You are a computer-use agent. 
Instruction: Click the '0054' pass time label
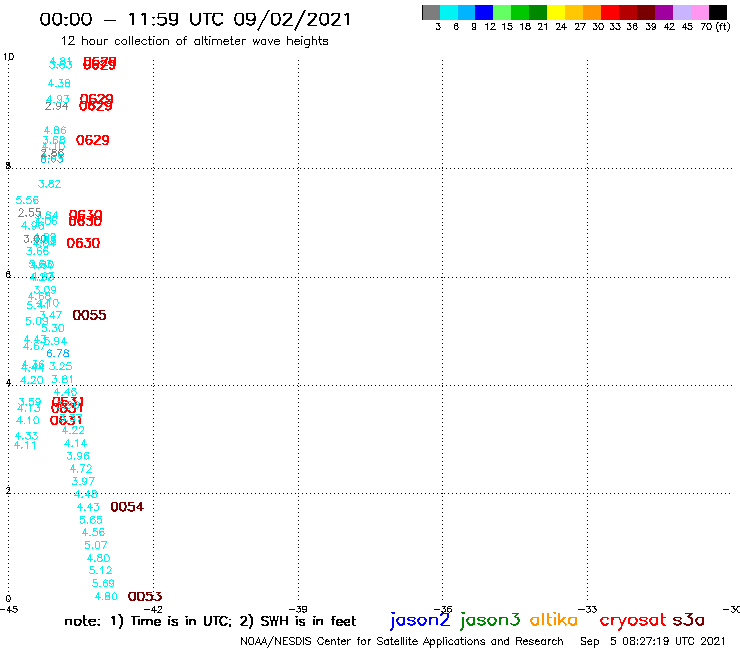click(x=127, y=506)
